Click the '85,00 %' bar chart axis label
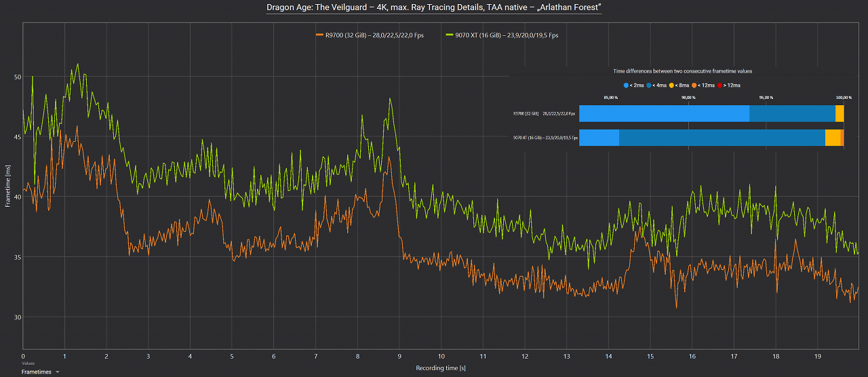Viewport: 868px width, 377px height. [x=610, y=98]
